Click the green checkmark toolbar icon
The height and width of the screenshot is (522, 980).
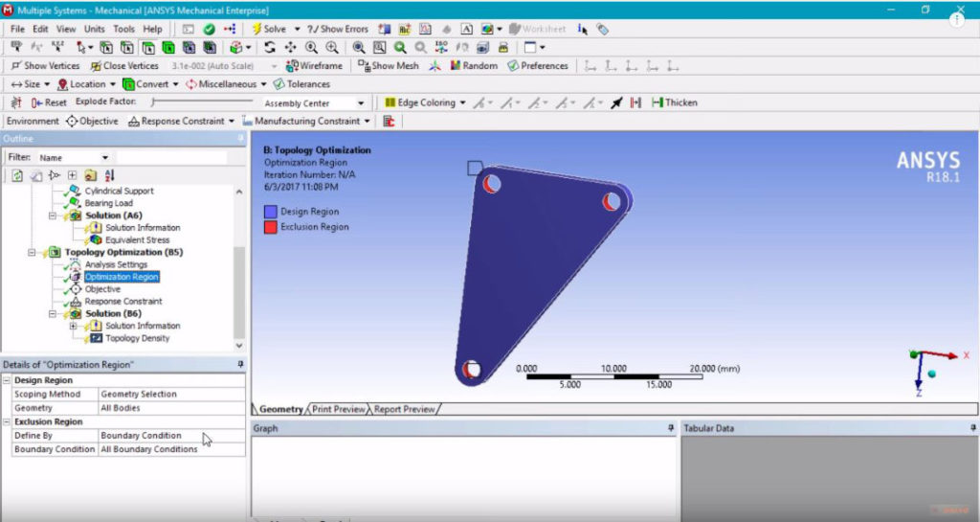(209, 29)
